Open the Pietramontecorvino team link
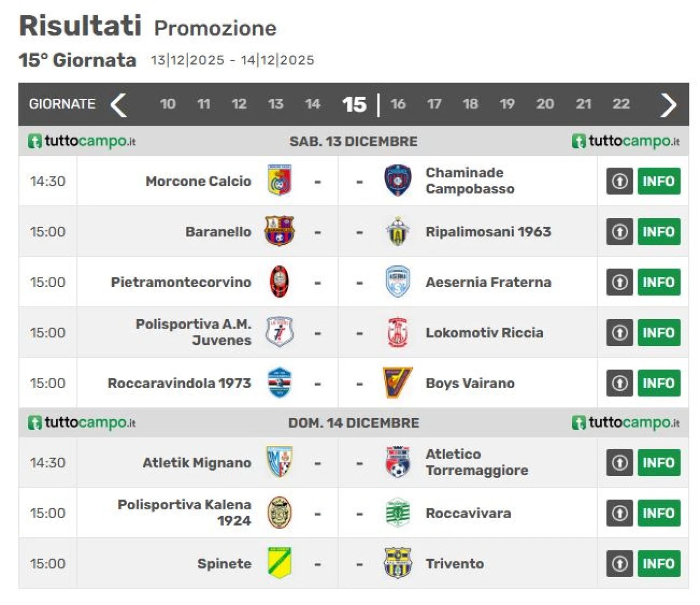The height and width of the screenshot is (605, 700). 181,282
